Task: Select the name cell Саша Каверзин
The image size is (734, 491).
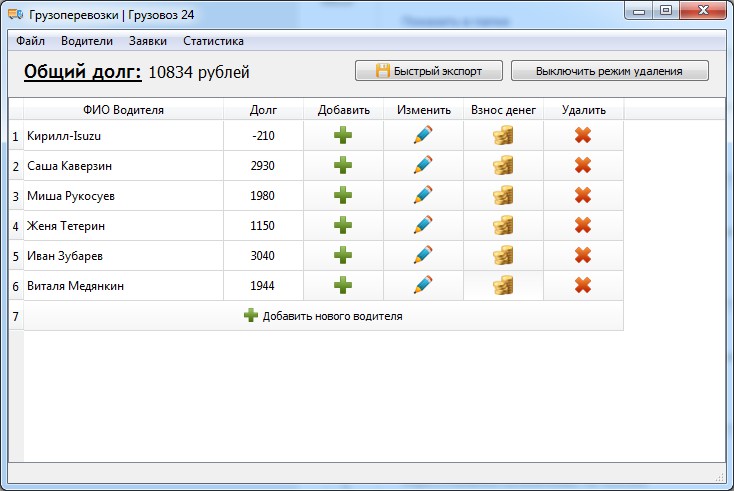Action: [124, 166]
